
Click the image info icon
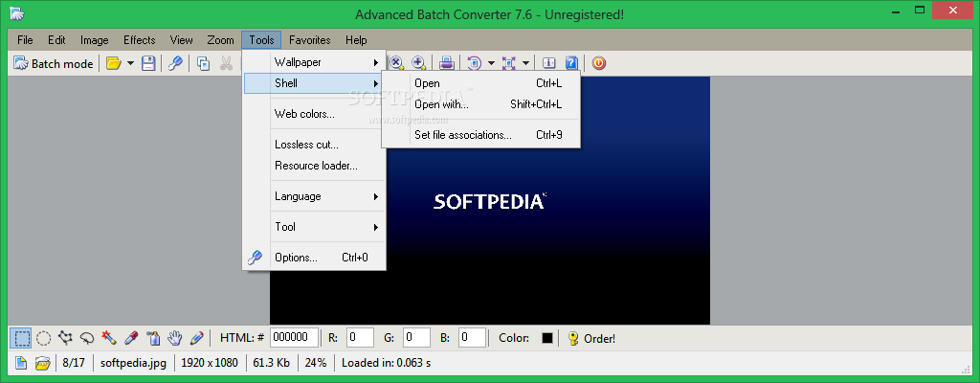548,62
